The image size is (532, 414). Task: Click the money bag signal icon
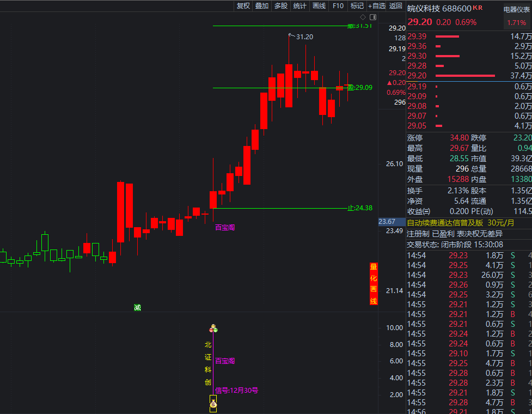coord(213,404)
